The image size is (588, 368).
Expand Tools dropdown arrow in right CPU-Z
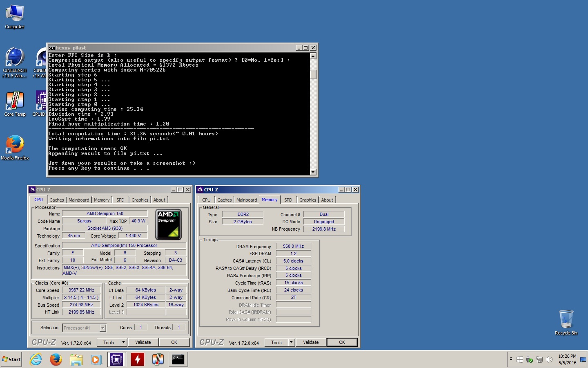click(x=292, y=342)
